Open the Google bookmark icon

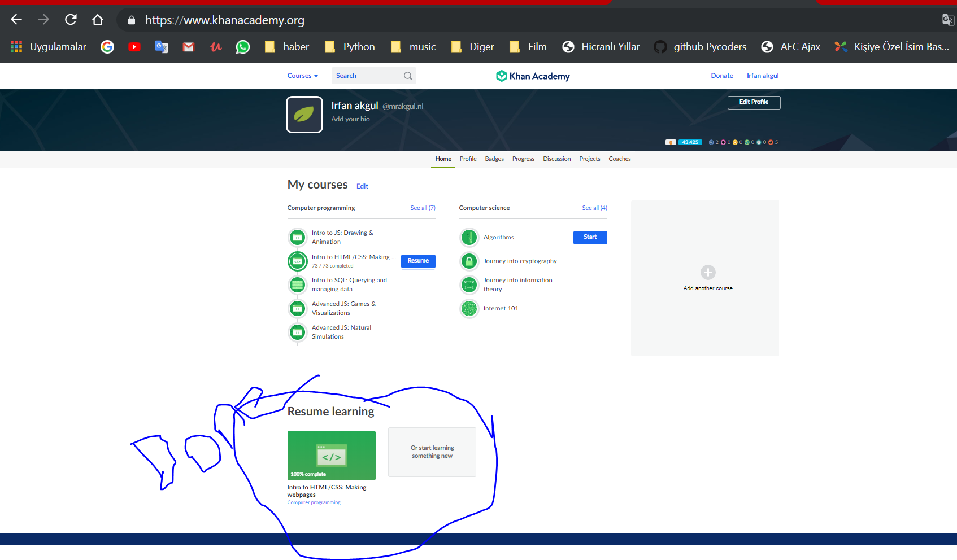107,47
